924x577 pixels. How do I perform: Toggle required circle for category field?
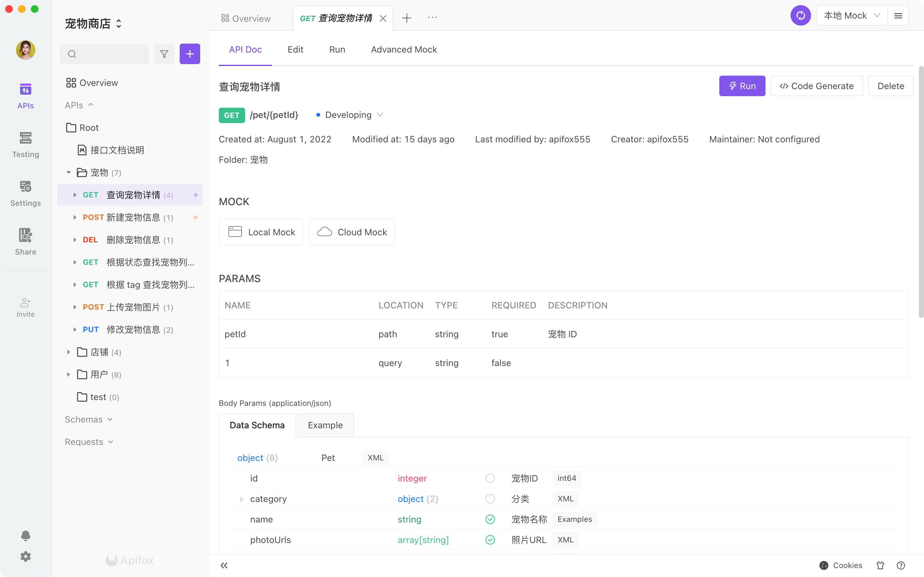(490, 499)
